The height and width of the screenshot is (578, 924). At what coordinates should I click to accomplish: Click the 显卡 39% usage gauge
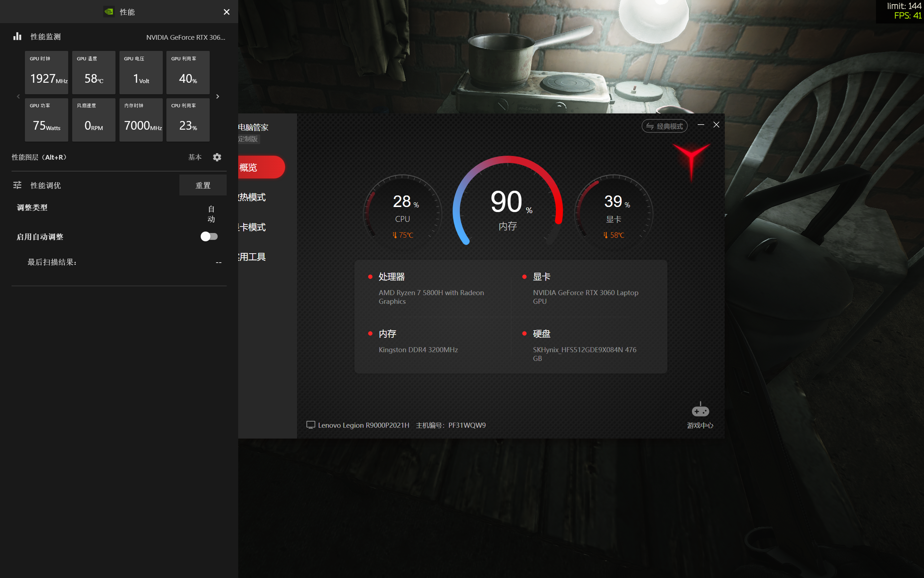[x=614, y=210]
